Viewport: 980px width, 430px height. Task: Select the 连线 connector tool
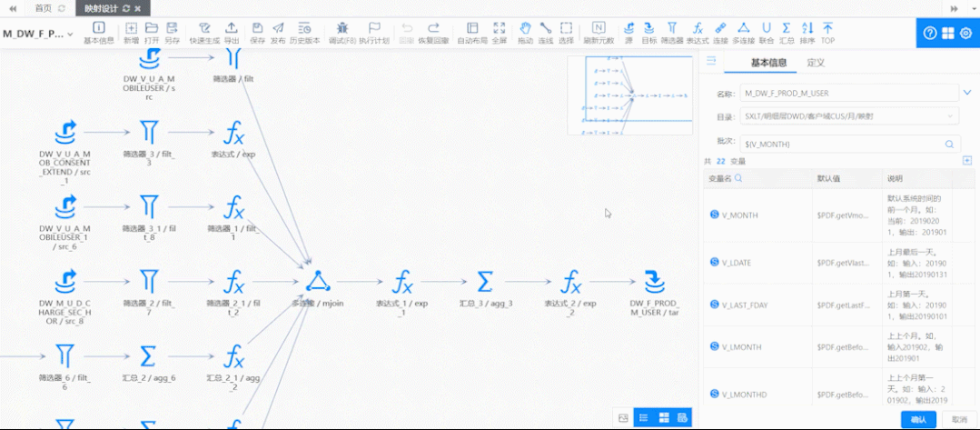click(546, 33)
